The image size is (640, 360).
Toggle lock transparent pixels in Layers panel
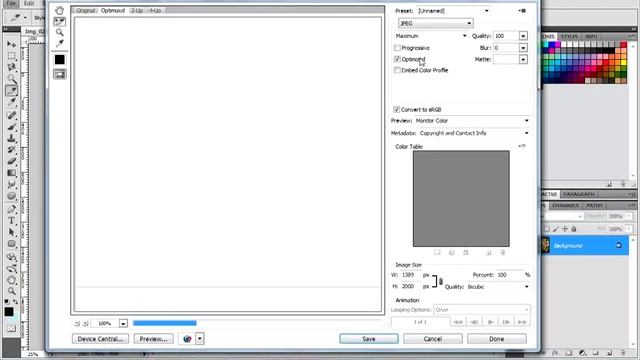(x=547, y=229)
